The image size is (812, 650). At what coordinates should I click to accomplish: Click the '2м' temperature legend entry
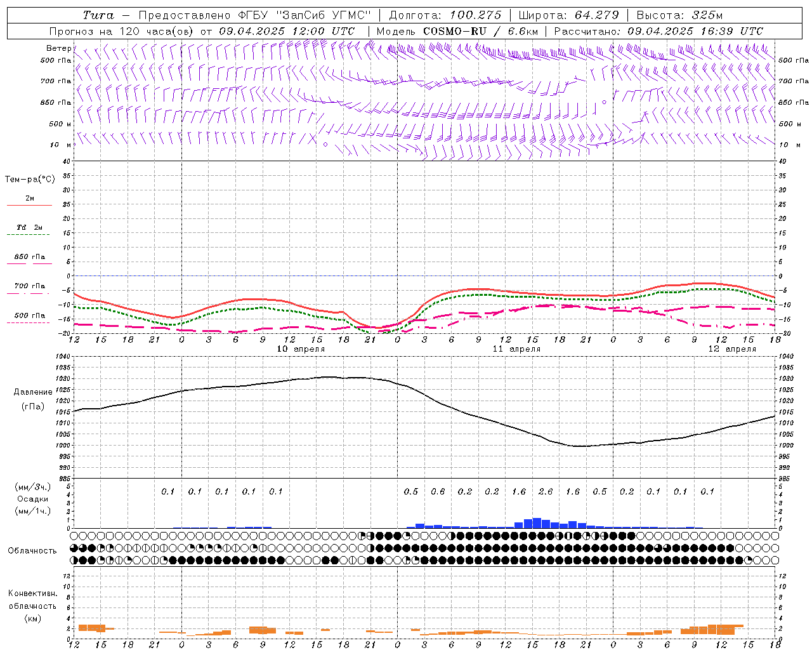30,198
